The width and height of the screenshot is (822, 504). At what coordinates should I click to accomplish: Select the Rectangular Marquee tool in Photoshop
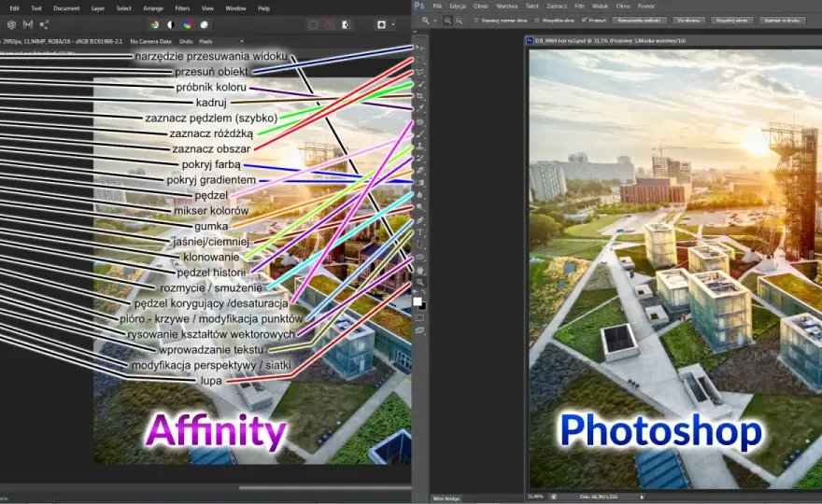pyautogui.click(x=420, y=60)
